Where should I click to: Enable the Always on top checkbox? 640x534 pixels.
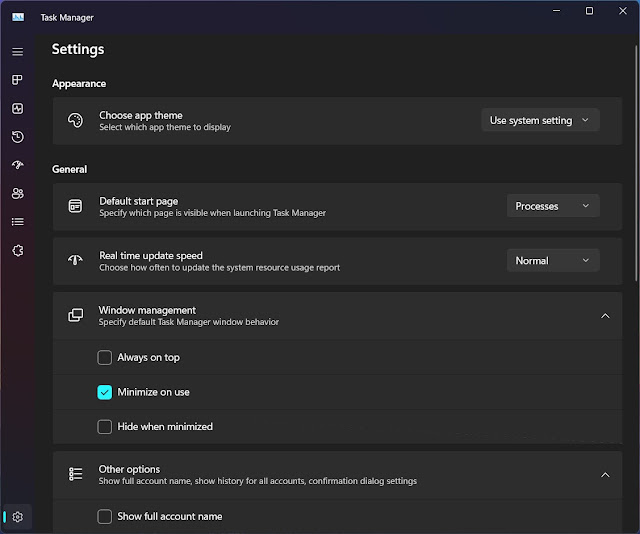pos(105,357)
